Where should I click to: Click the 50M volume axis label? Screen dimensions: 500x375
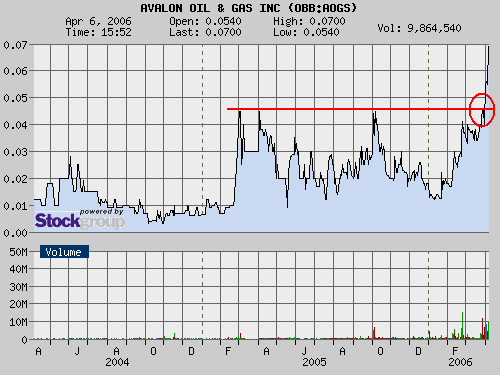click(x=18, y=252)
